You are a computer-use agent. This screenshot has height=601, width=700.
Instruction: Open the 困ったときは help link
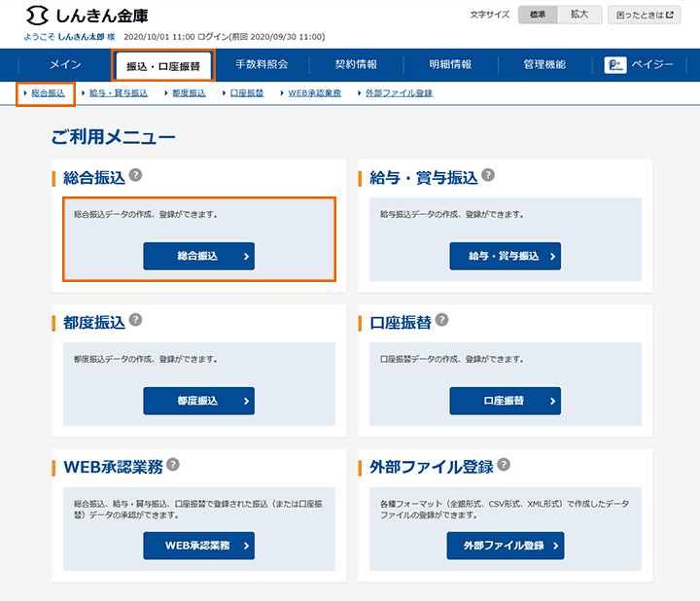point(646,15)
